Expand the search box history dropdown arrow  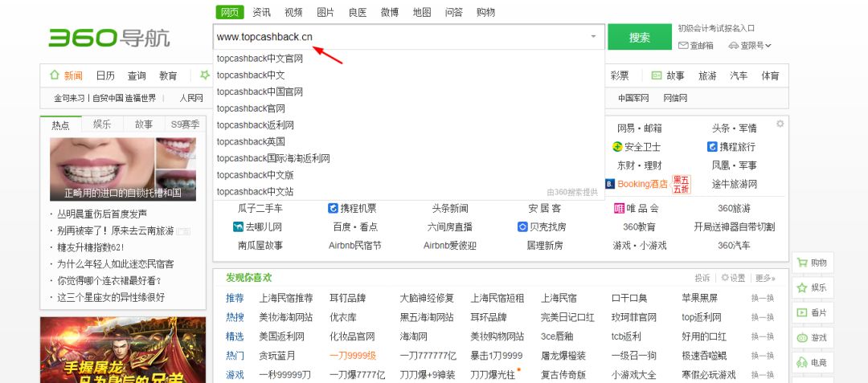(x=593, y=36)
